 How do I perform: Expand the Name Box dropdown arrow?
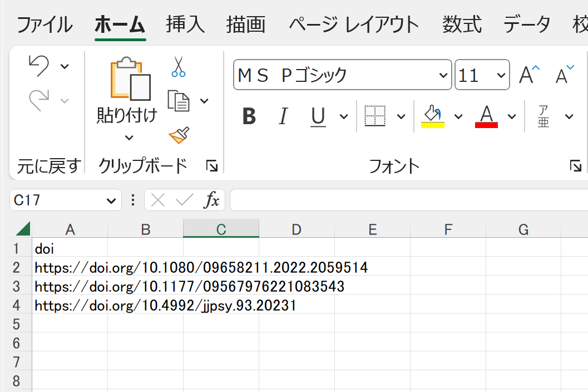[110, 200]
